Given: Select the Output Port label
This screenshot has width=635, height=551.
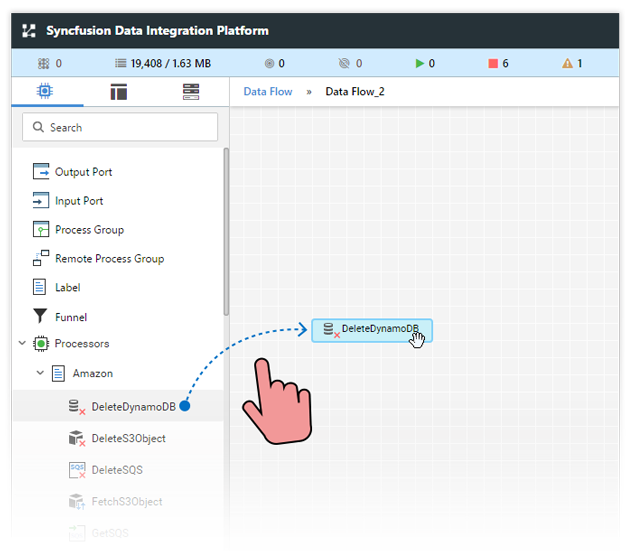Looking at the screenshot, I should [83, 172].
